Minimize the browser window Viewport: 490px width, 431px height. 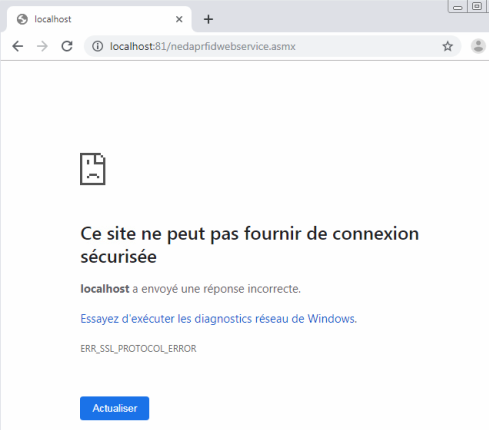click(x=458, y=7)
